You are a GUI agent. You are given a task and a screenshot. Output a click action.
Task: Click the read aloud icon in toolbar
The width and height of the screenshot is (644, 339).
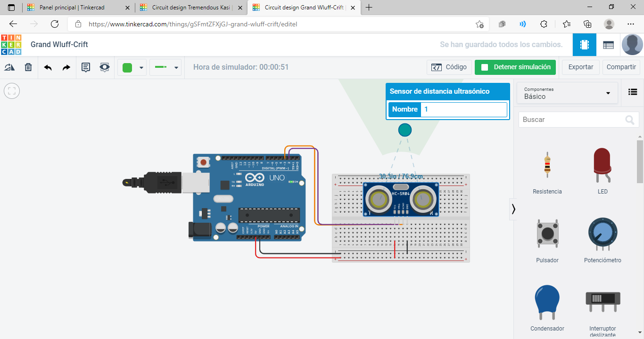tap(522, 24)
